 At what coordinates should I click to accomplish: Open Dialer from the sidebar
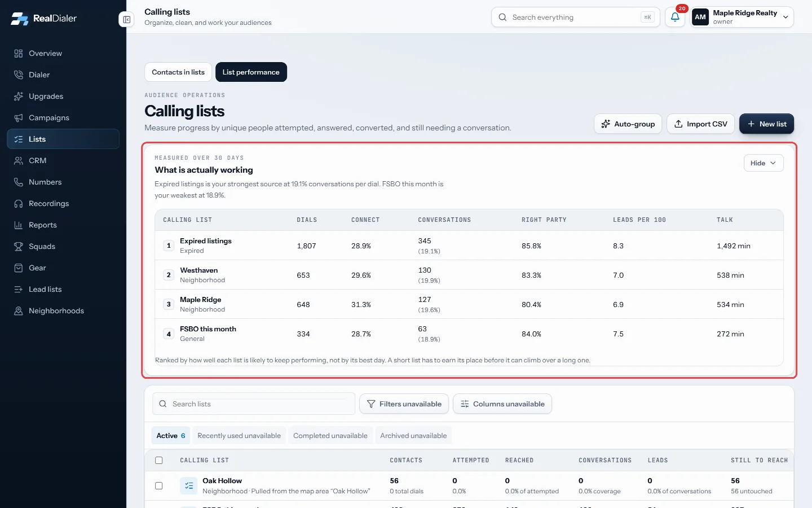(63, 75)
